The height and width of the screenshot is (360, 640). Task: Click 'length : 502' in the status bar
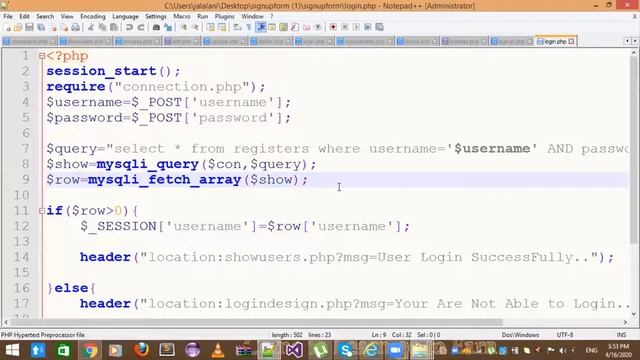point(287,335)
